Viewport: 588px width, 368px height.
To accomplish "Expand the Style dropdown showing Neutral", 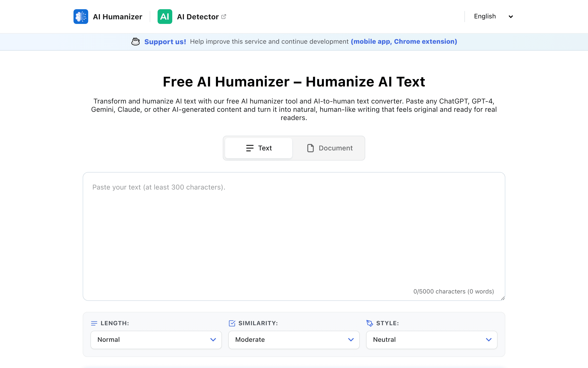I will click(x=432, y=340).
